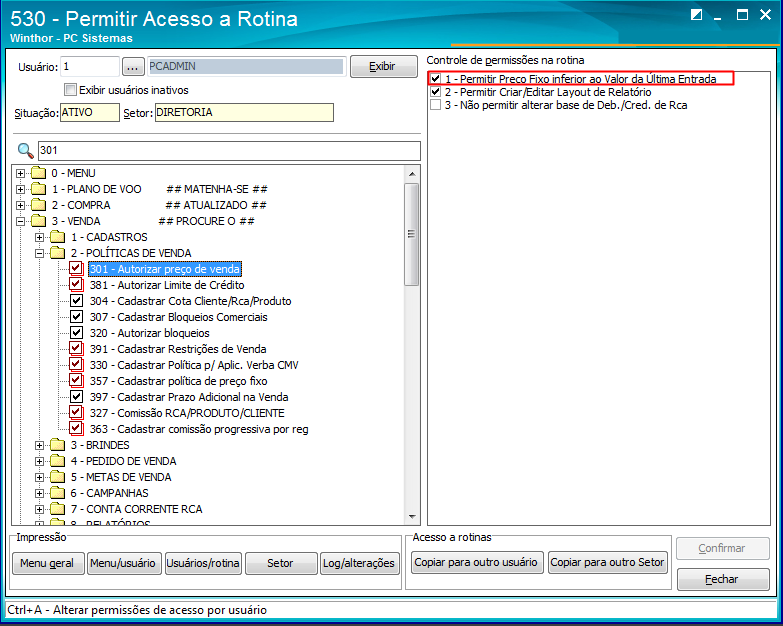This screenshot has height=626, width=783.
Task: Click Copiar para outro Setor
Action: click(x=607, y=562)
